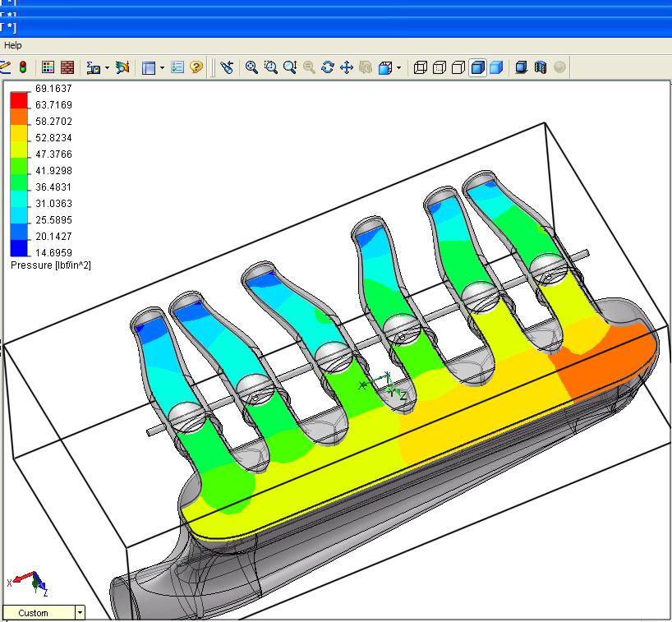Enable shaded with edges display mode
Viewport: 672px width, 622px height.
tap(477, 67)
